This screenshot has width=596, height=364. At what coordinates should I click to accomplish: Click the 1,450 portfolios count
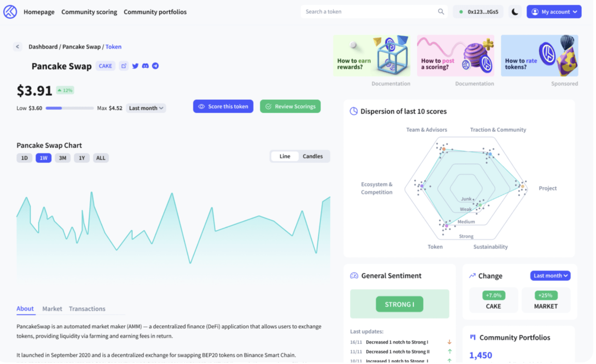(x=481, y=355)
